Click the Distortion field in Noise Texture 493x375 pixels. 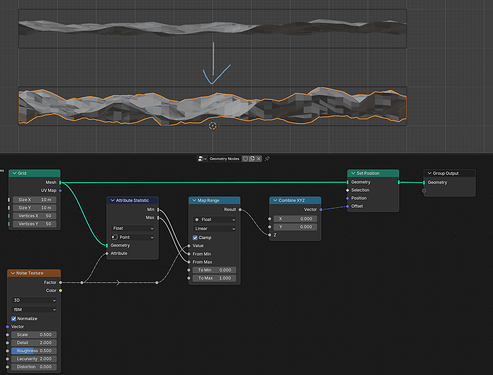coord(34,367)
